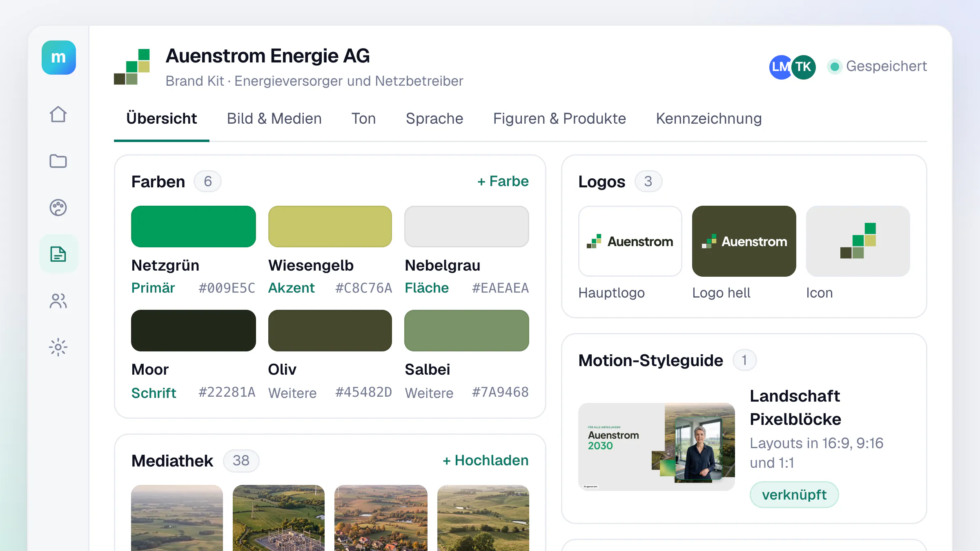
Task: Open the team members sidebar icon
Action: pyautogui.click(x=58, y=301)
